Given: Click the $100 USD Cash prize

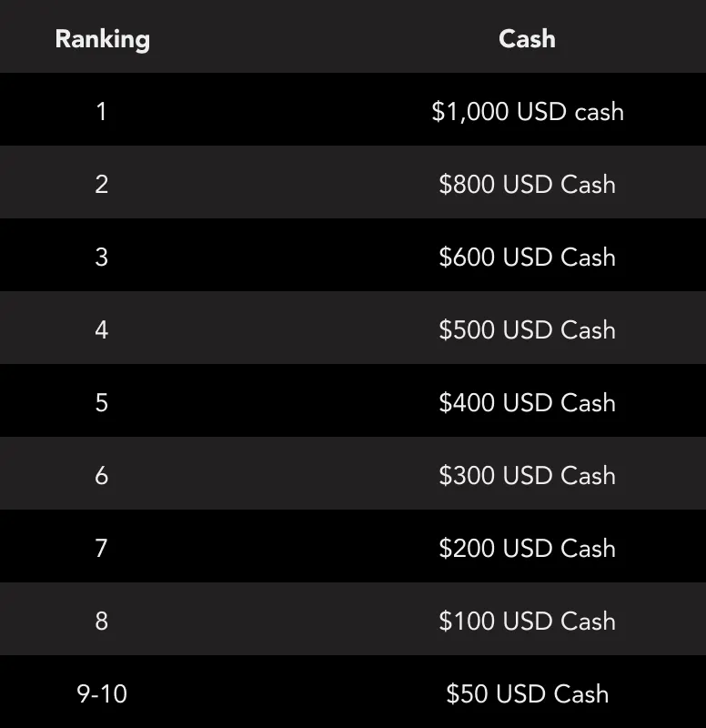Looking at the screenshot, I should pos(528,622).
